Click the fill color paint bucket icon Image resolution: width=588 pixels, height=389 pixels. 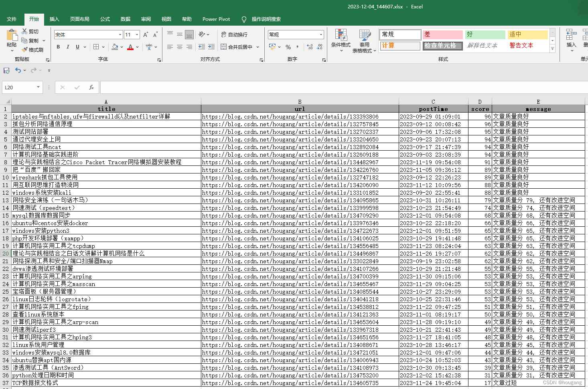(x=115, y=47)
